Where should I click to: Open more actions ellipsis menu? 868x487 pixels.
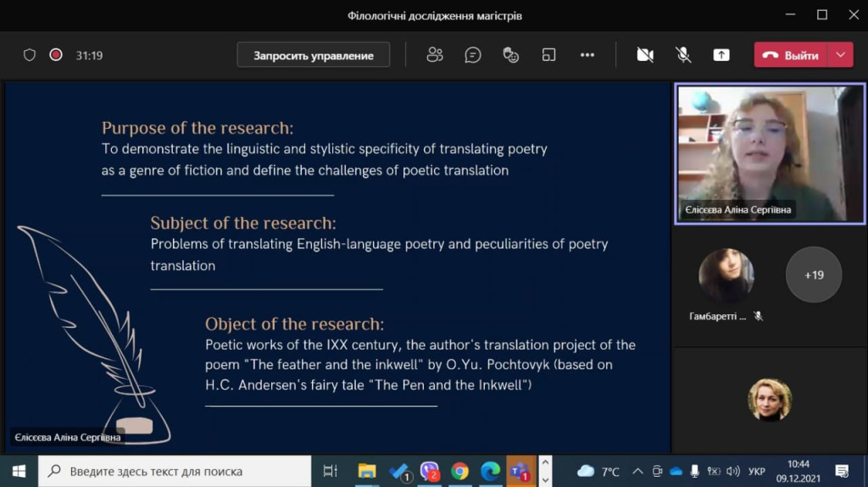coord(587,55)
